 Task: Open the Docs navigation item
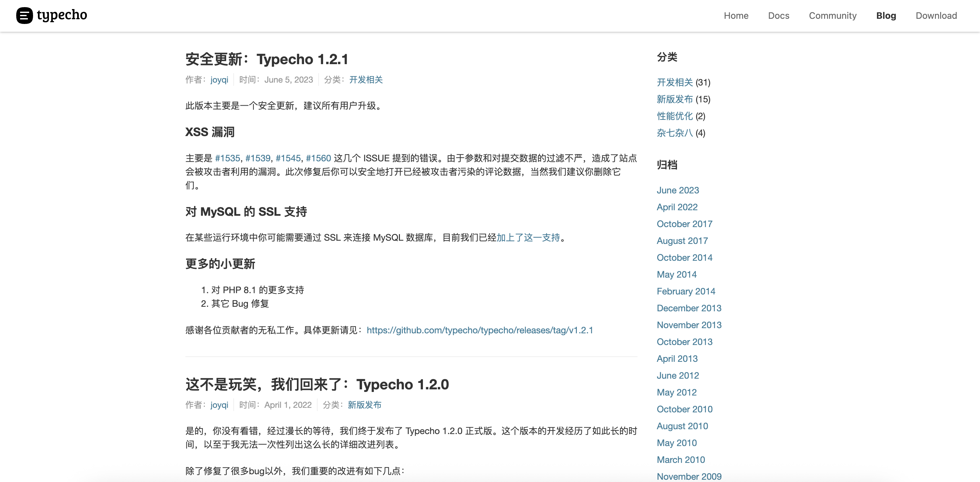(778, 16)
